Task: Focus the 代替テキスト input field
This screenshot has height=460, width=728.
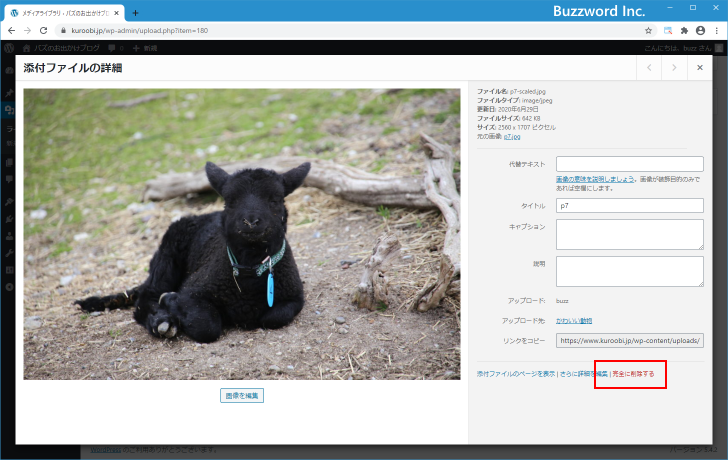Action: coord(629,164)
